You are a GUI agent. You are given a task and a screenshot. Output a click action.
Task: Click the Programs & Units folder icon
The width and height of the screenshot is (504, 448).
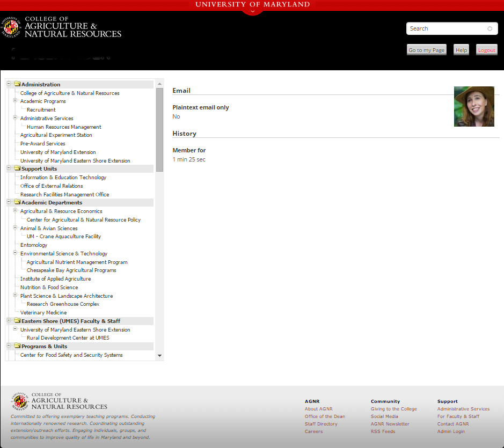point(17,346)
